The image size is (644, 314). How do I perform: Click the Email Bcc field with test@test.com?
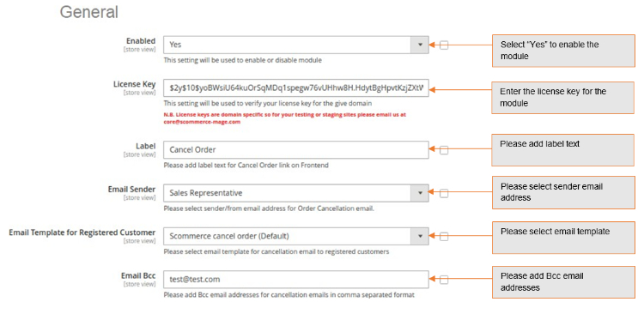click(296, 280)
